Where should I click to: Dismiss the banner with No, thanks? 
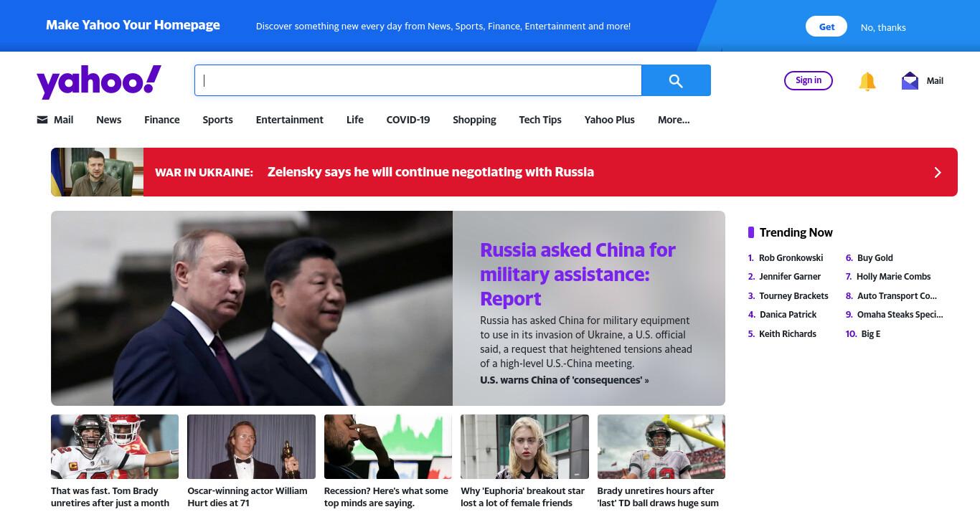coord(883,27)
